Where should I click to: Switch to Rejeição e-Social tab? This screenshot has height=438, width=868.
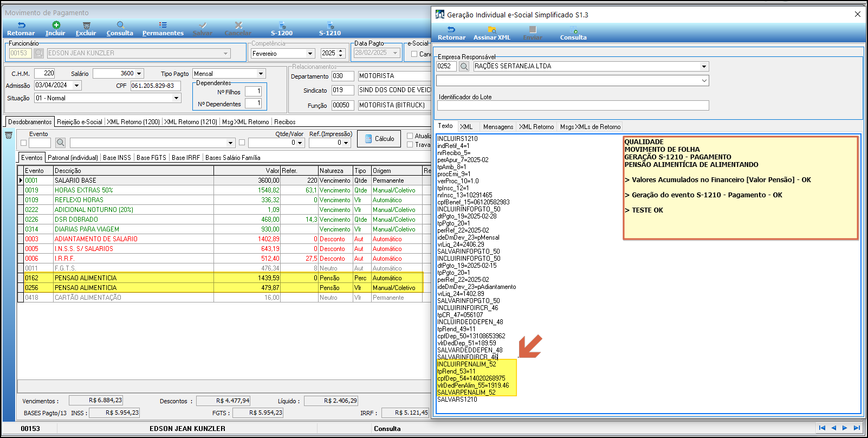click(80, 122)
